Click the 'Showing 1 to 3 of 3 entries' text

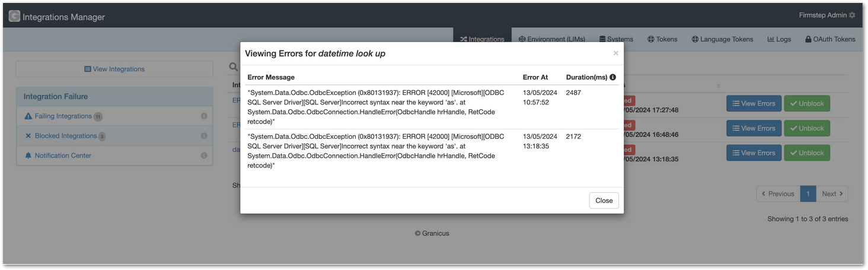pos(808,219)
